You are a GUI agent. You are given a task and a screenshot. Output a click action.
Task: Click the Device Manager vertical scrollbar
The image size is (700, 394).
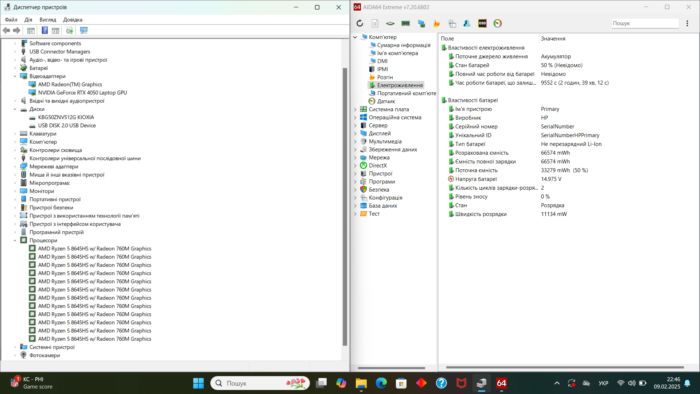pyautogui.click(x=345, y=206)
